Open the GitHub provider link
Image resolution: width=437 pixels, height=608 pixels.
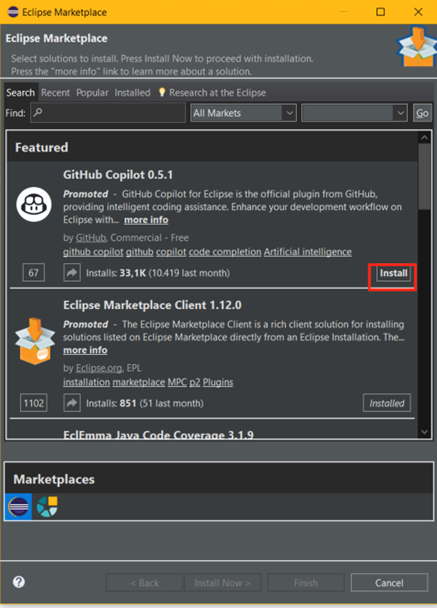[x=91, y=238]
